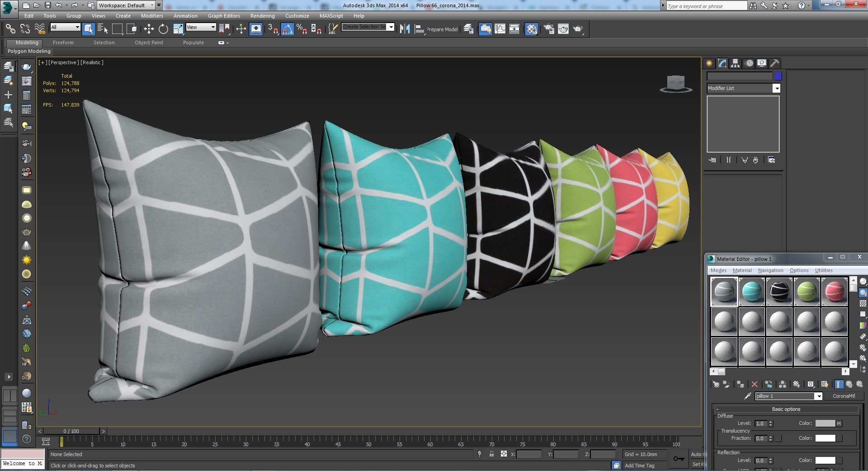This screenshot has width=868, height=471.
Task: Open the Rendering menu
Action: (x=263, y=16)
